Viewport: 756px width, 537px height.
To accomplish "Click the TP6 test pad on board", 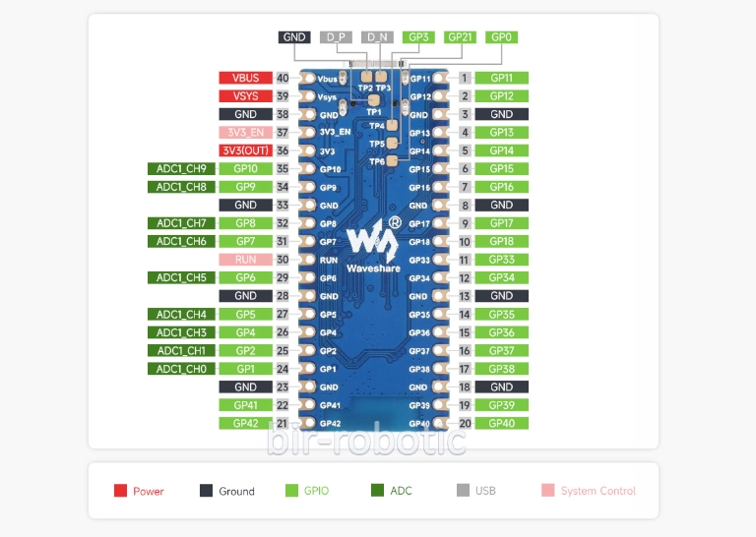I will pos(392,161).
